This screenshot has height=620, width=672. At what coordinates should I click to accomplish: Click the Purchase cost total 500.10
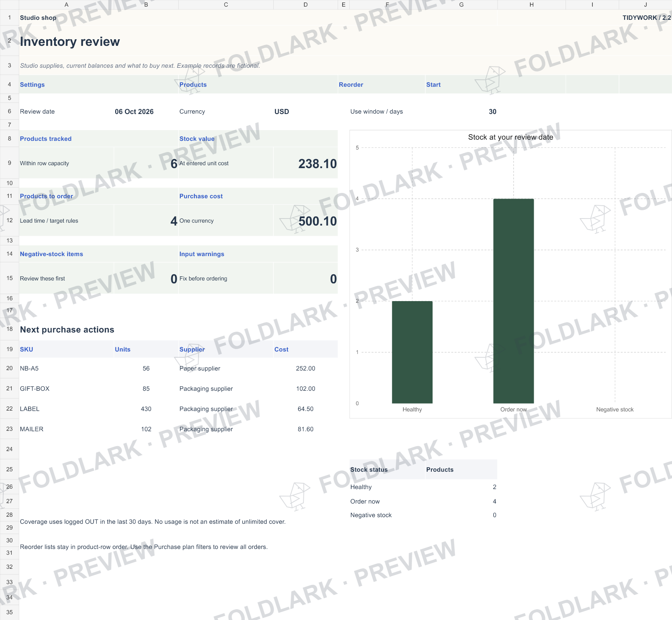click(x=317, y=221)
